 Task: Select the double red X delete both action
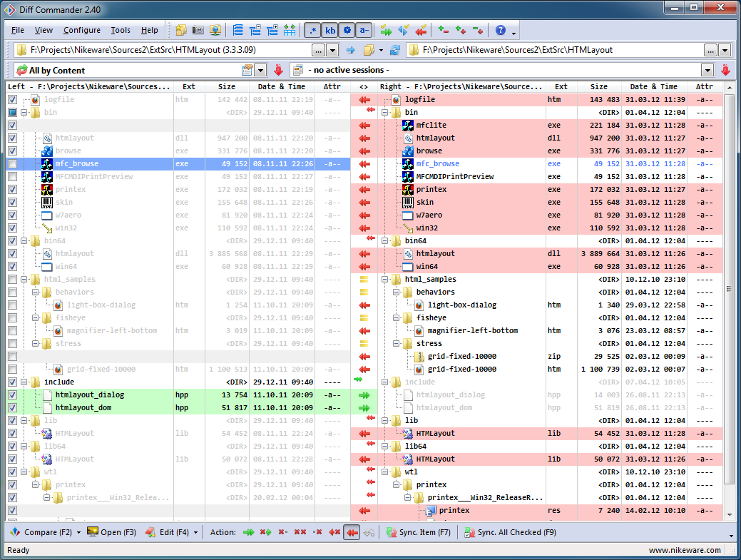(x=300, y=533)
